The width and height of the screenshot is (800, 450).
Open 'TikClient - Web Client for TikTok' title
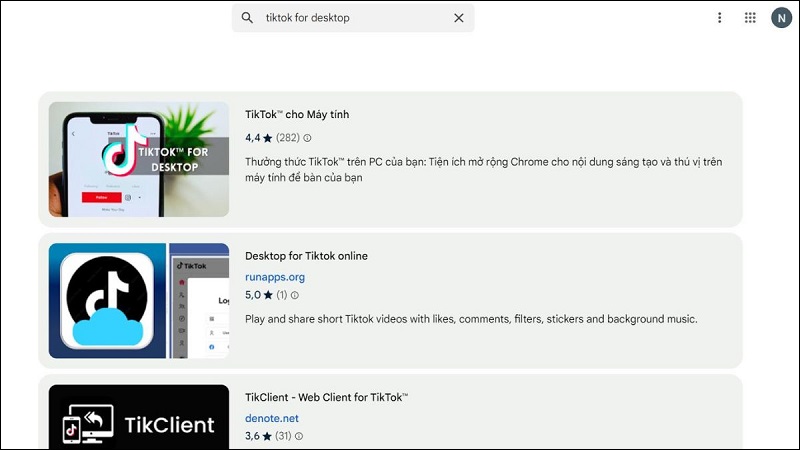coord(327,397)
